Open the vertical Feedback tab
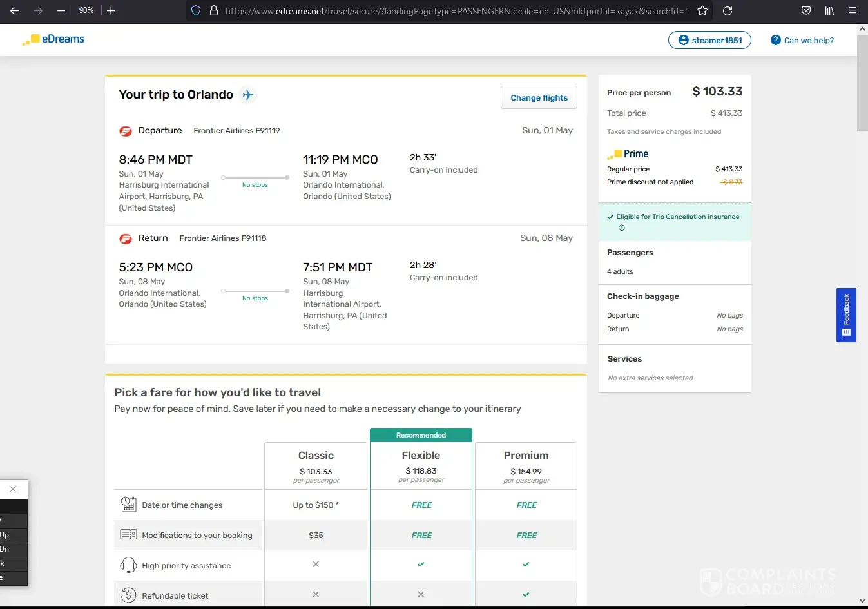Image resolution: width=868 pixels, height=609 pixels. click(x=846, y=315)
